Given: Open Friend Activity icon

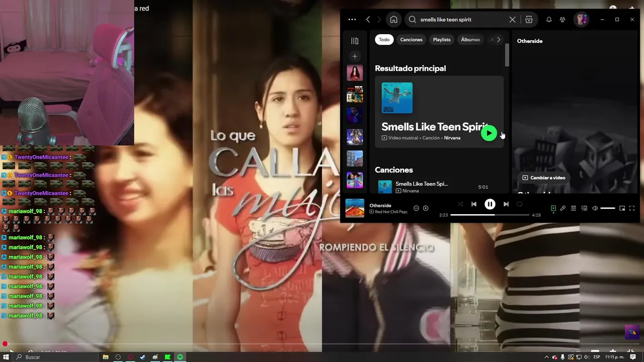Looking at the screenshot, I should pos(562,20).
